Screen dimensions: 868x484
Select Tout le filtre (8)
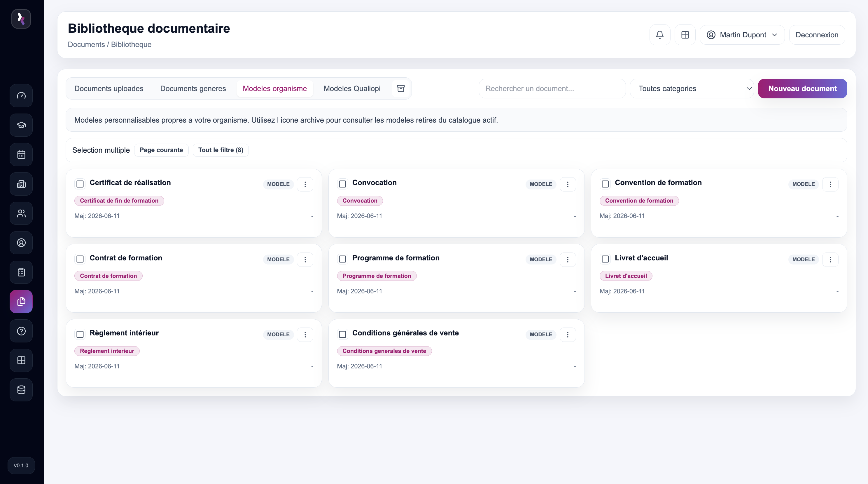click(221, 150)
